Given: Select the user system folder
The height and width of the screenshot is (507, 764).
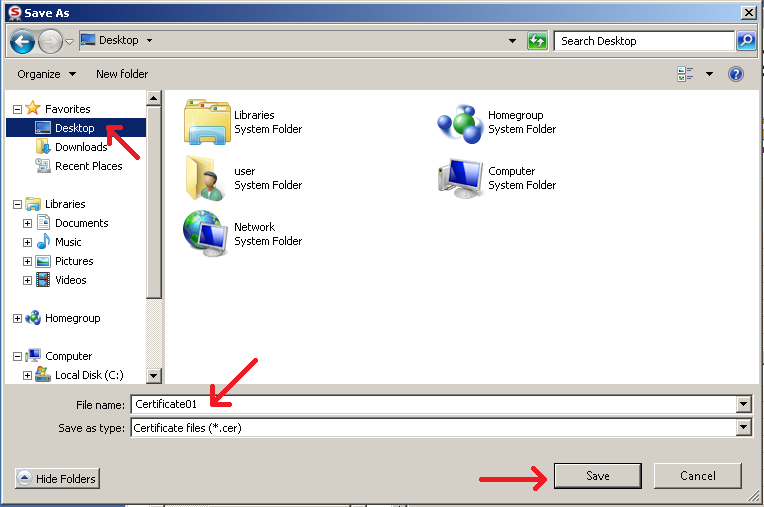Looking at the screenshot, I should click(x=207, y=178).
